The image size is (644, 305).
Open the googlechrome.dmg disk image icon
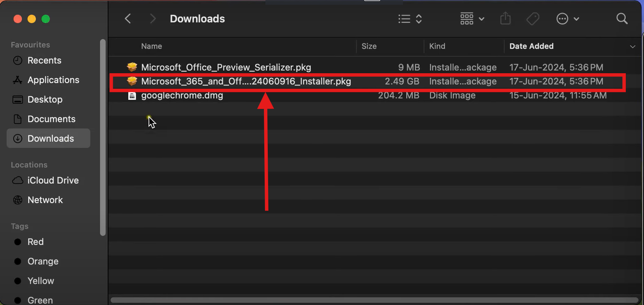click(x=132, y=95)
